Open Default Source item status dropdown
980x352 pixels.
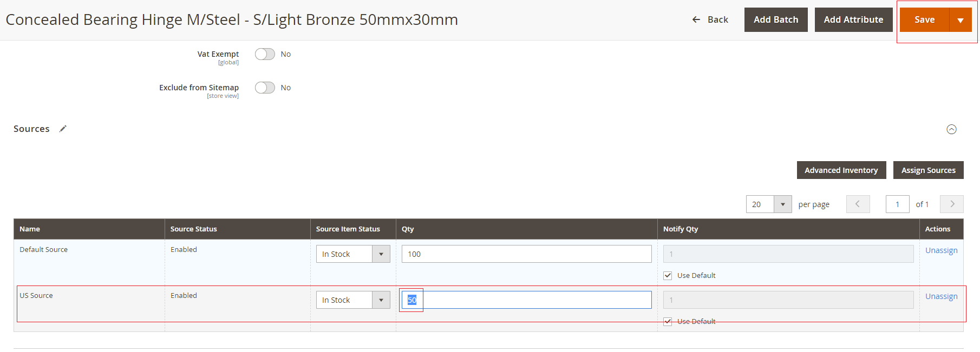coord(353,254)
